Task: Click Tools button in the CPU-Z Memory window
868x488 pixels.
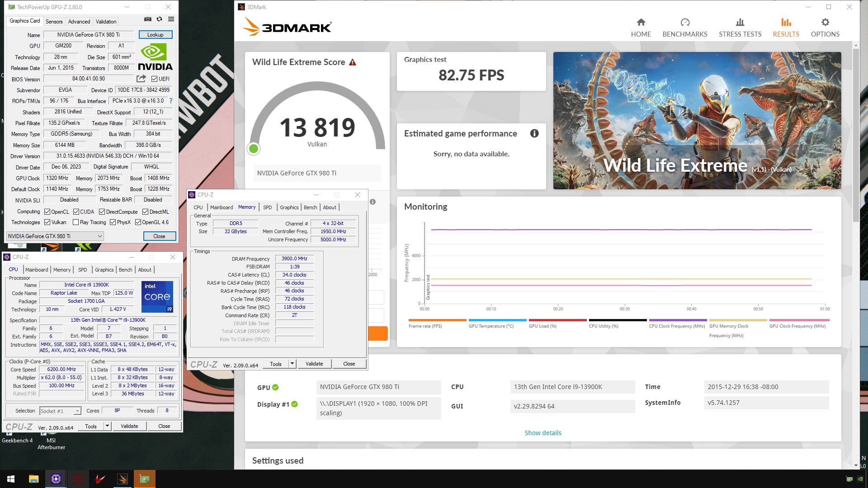Action: 275,364
